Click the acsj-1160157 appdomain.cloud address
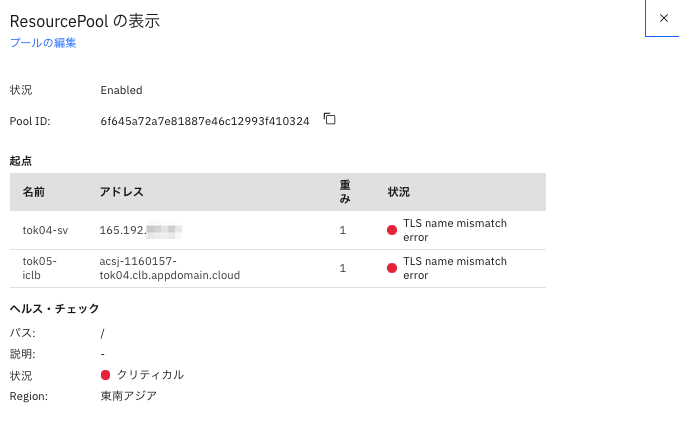Screen dimensions: 679x444 pos(170,268)
